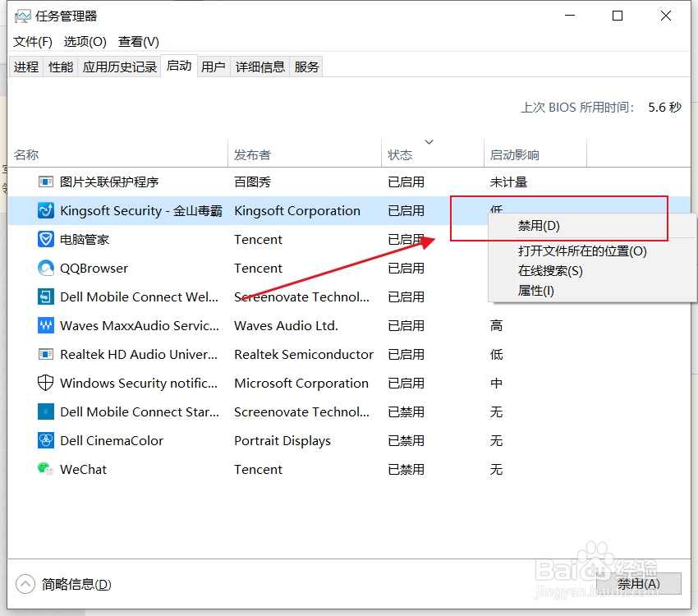Choose 禁用(D) in the context menu

tap(539, 226)
